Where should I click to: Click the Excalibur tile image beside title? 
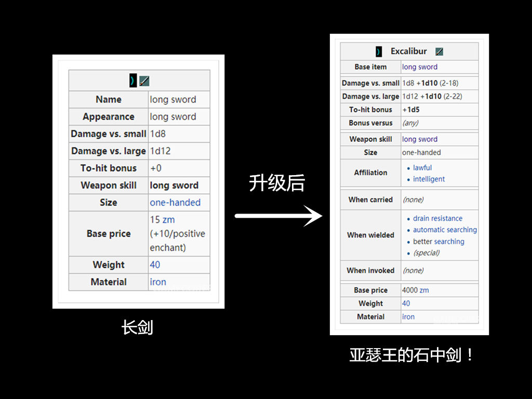[x=439, y=51]
